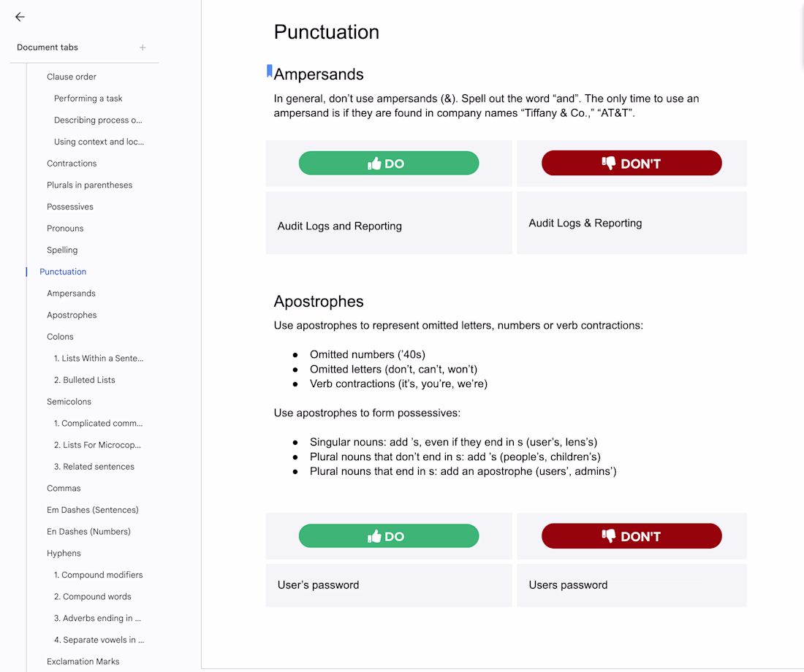Open Em Dashes (Sentences) outline item

coord(92,510)
